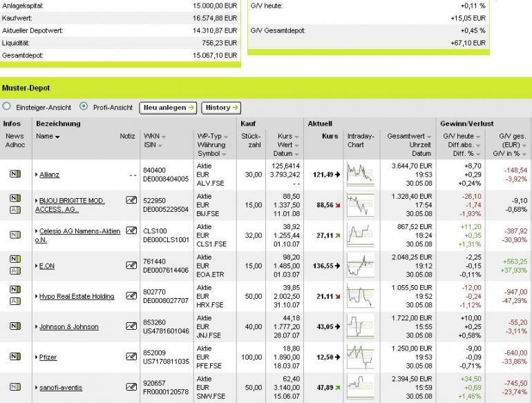Click the Muster-Depot heading
532x403 pixels.
point(26,88)
